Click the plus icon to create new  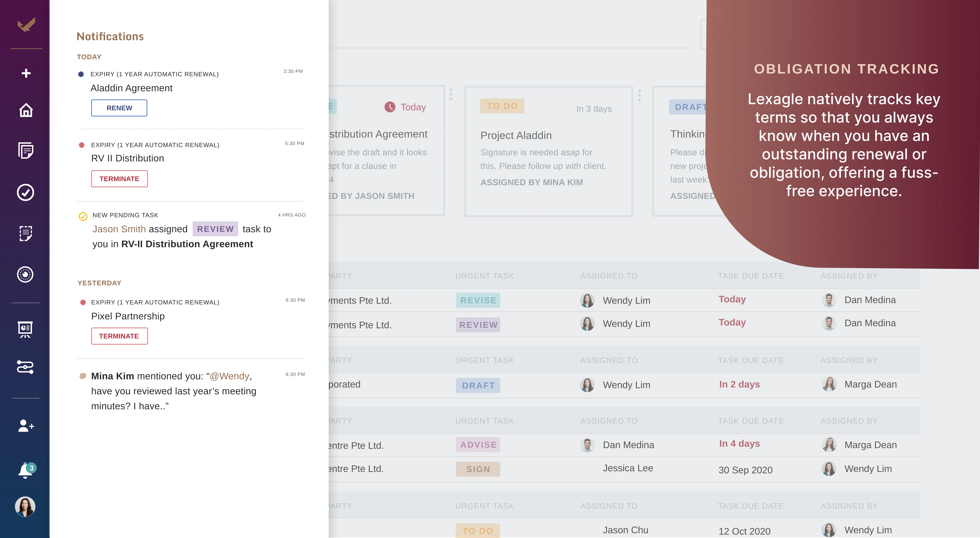pos(26,73)
